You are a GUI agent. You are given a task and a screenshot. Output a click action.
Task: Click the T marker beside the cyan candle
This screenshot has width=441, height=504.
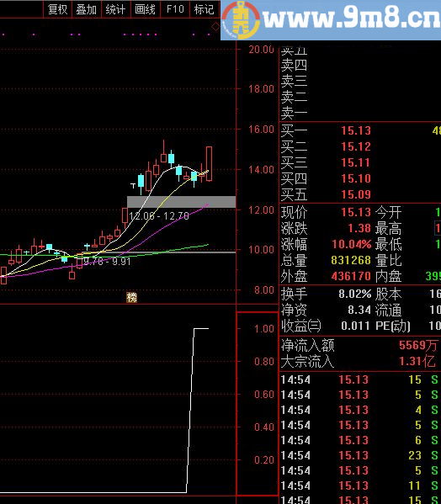[x=133, y=185]
